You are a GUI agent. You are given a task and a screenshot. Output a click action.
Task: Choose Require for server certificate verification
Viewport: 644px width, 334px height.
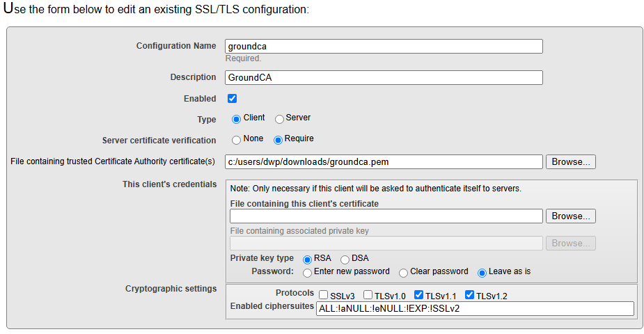click(278, 141)
